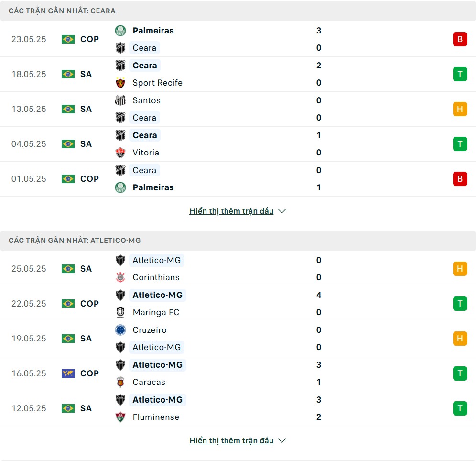Screen dimensions: 476x461
Task: Select the Fluminense team name
Action: [156, 417]
